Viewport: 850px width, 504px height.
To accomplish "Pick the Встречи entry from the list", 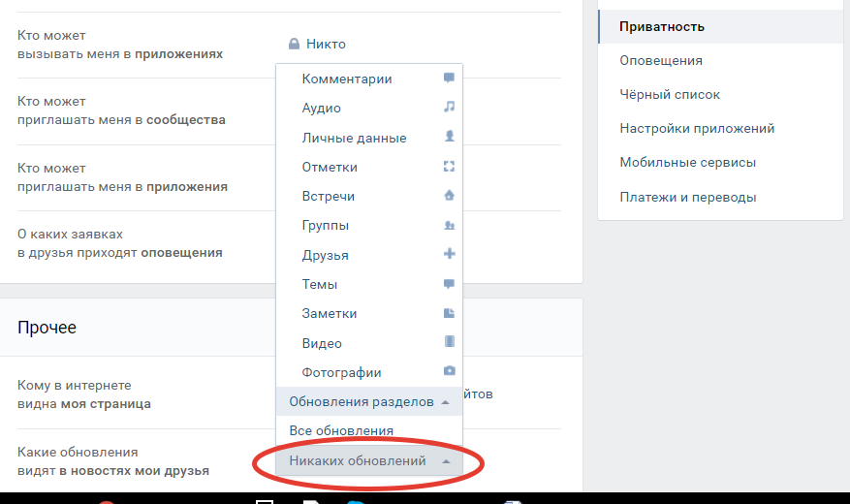I will pos(329,196).
